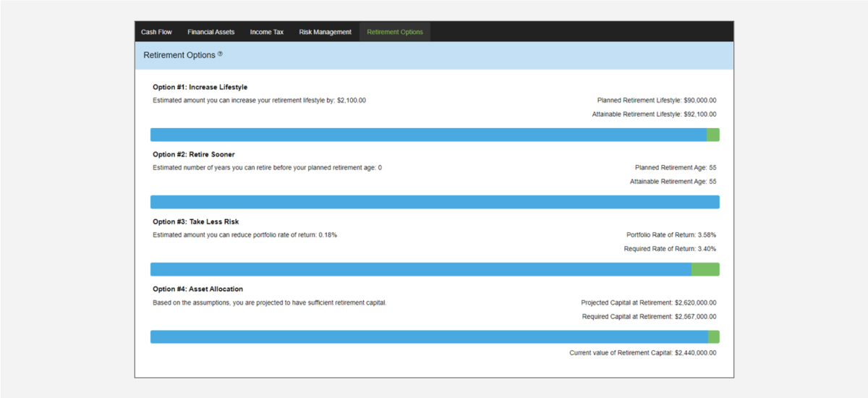Image resolution: width=868 pixels, height=398 pixels.
Task: Select the Option #2: Retire Sooner heading
Action: coord(194,154)
